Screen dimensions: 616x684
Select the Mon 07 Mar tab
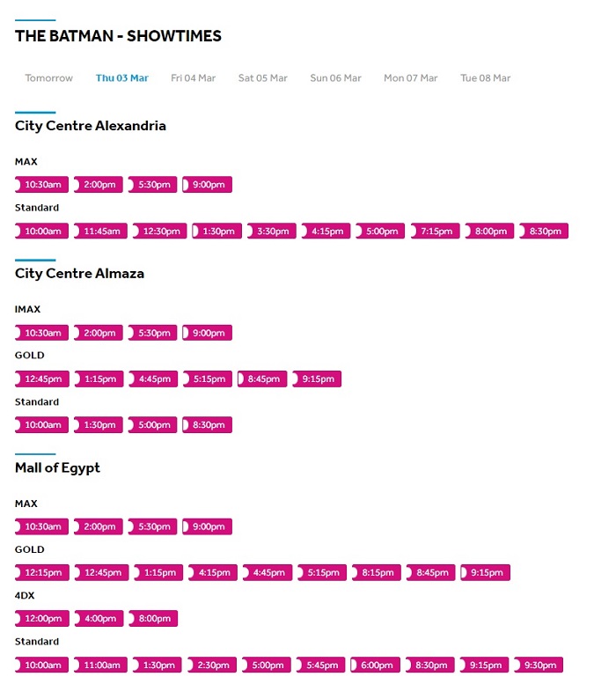410,78
